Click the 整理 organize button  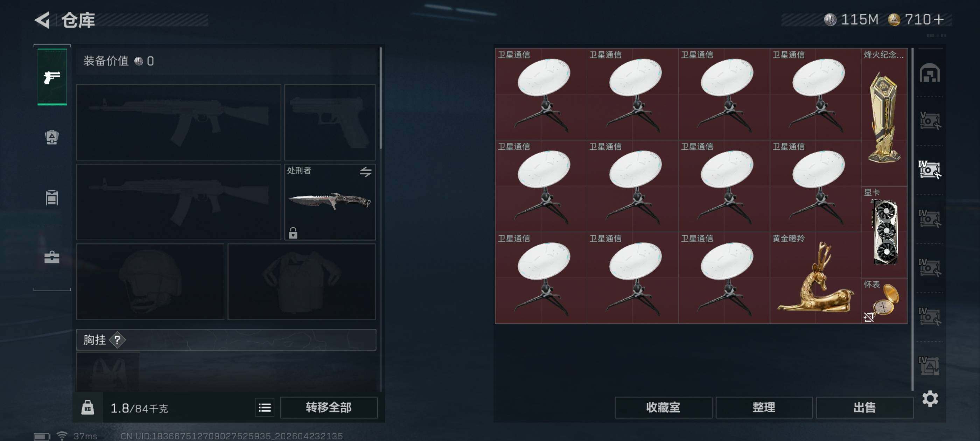point(764,407)
